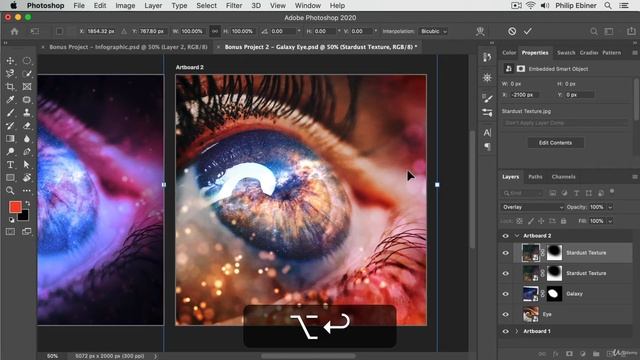Open the Filter menu
This screenshot has height=360, width=640.
[234, 6]
